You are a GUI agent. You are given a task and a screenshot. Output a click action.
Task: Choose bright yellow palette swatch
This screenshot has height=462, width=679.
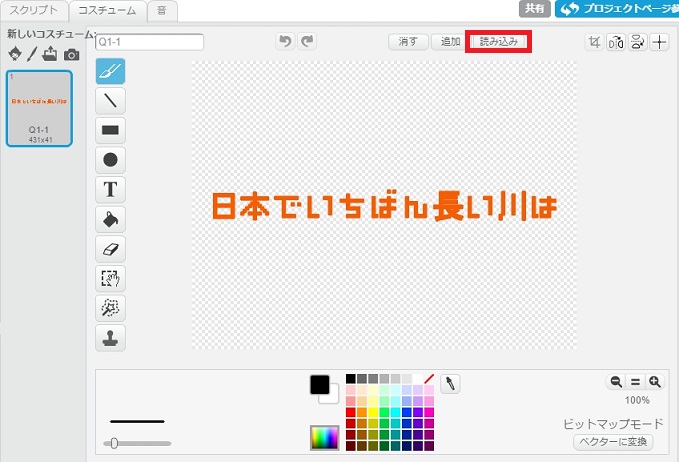click(x=373, y=412)
